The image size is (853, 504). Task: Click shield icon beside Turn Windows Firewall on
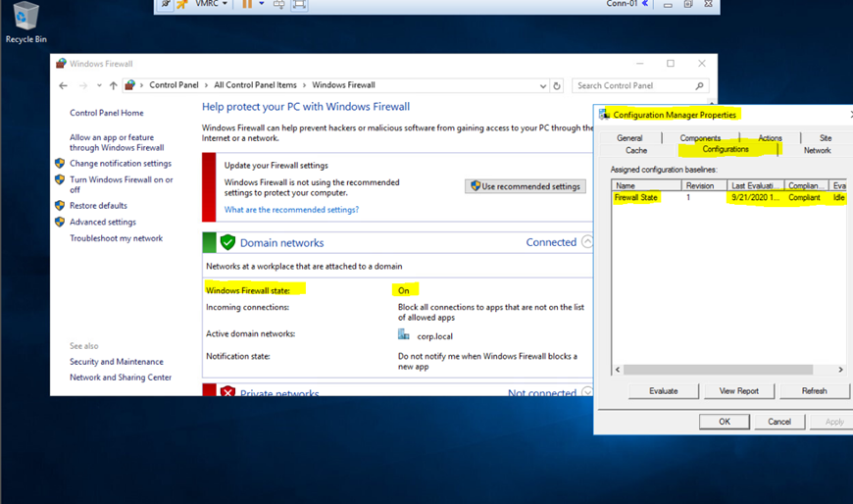pyautogui.click(x=60, y=179)
